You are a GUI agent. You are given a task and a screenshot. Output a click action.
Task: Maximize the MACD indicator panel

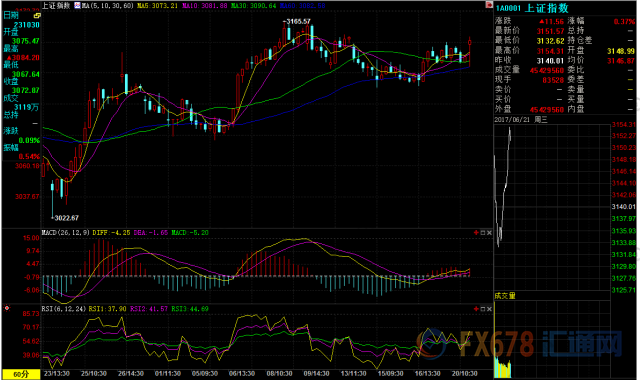482,233
